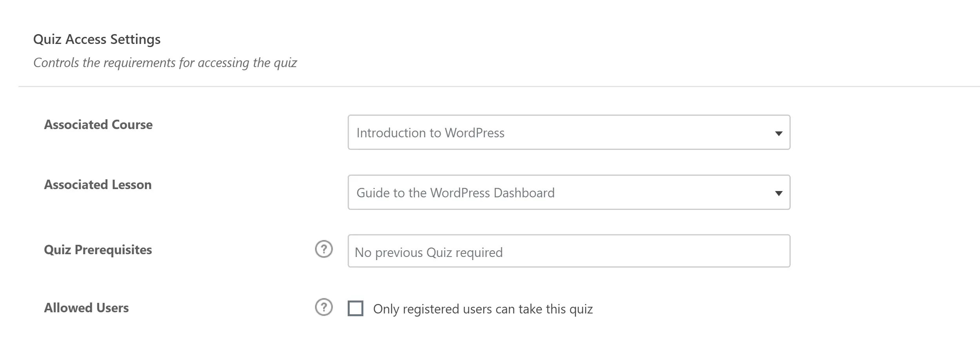Click the Quiz Access Settings heading
The image size is (980, 357).
coord(97,39)
